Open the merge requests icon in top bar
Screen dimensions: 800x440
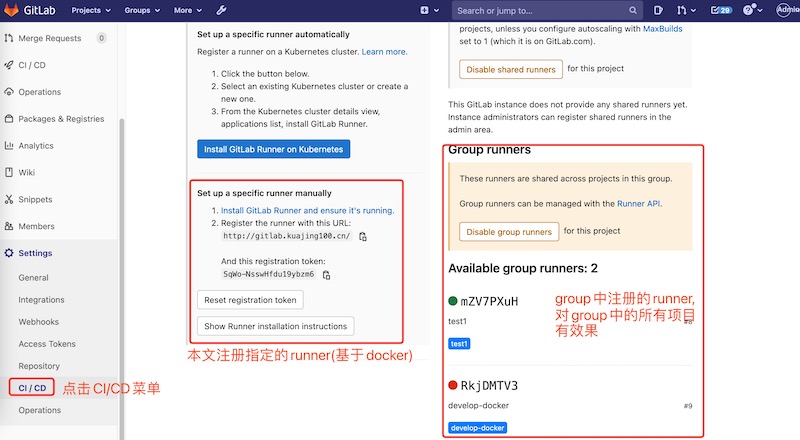(x=681, y=10)
